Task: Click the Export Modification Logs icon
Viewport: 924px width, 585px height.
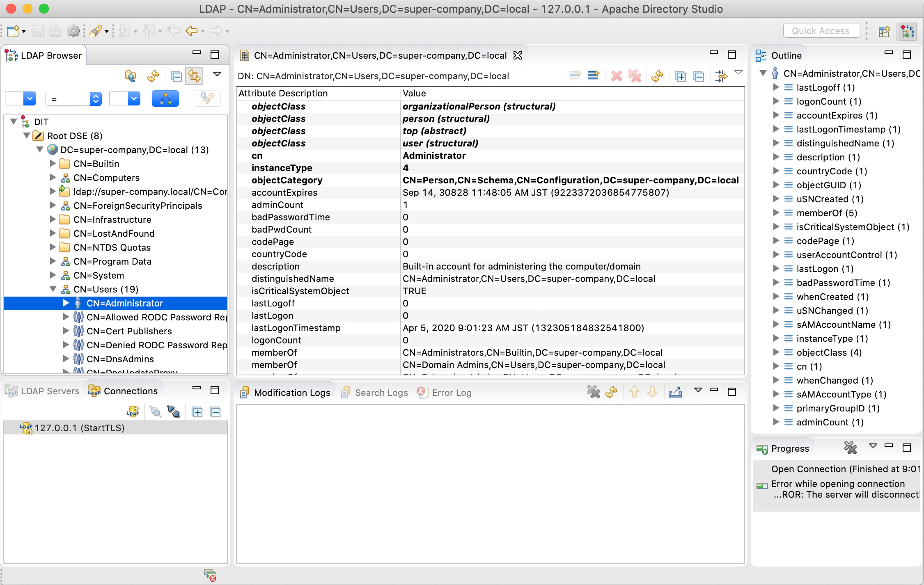Action: [675, 392]
